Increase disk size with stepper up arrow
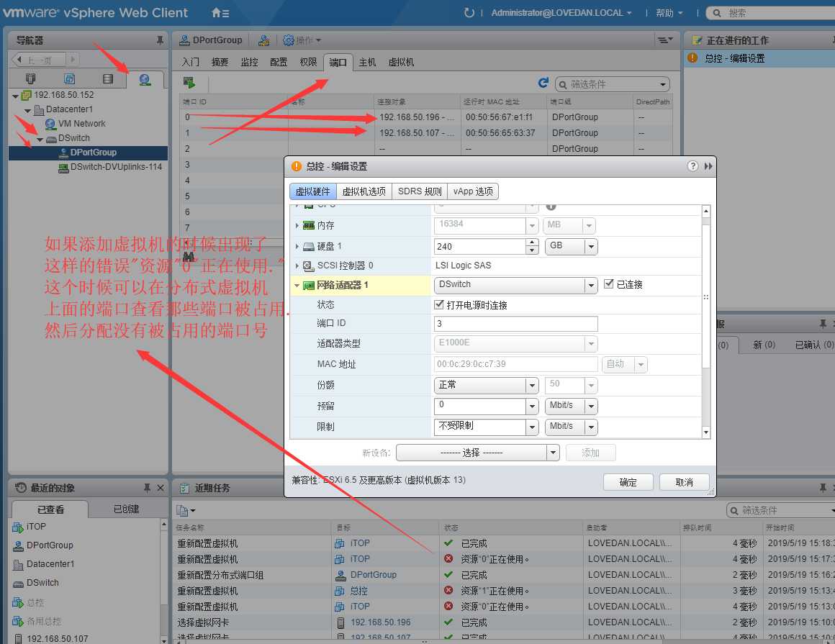 pyautogui.click(x=532, y=242)
